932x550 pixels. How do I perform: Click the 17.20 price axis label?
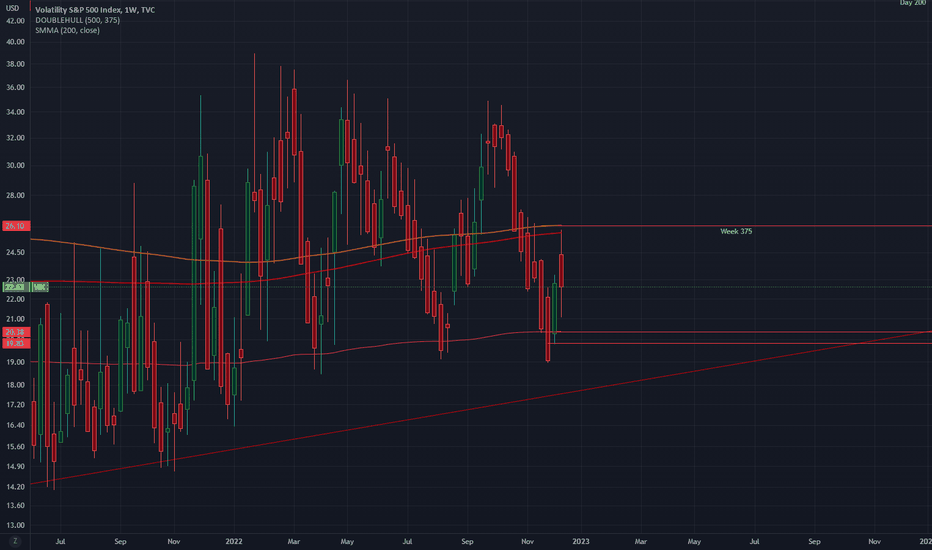point(15,405)
